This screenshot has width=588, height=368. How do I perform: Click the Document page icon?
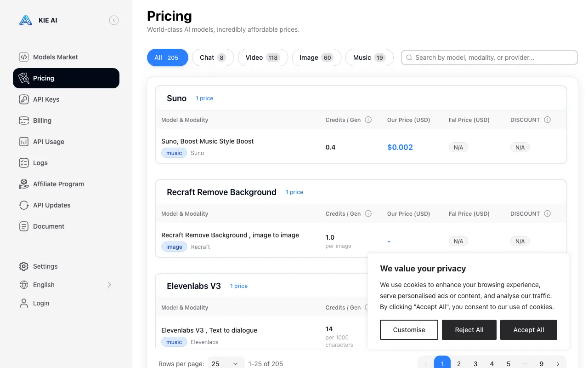point(23,226)
